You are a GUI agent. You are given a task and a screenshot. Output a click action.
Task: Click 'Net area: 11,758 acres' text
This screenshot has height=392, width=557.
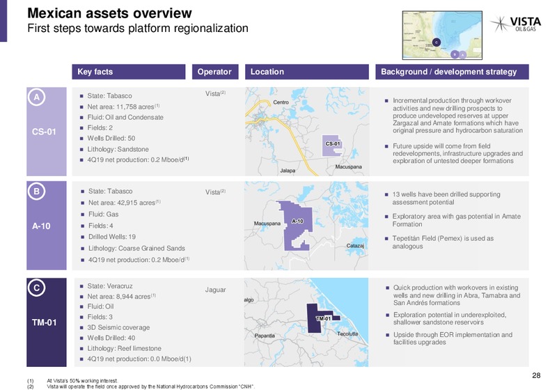tap(123, 107)
